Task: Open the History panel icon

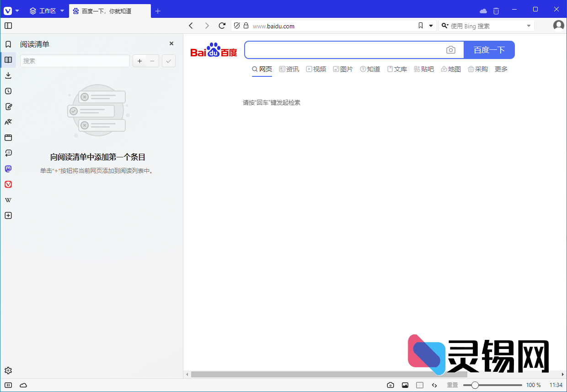Action: [x=8, y=91]
